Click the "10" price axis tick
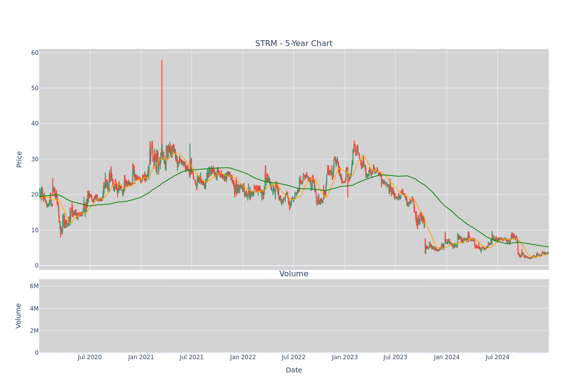The width and height of the screenshot is (588, 392). pyautogui.click(x=35, y=230)
